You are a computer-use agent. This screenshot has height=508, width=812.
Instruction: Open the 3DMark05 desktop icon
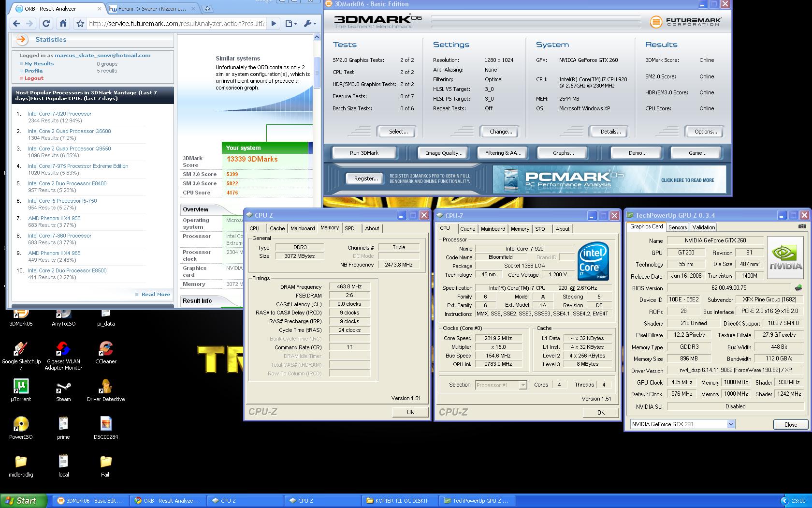pyautogui.click(x=21, y=317)
